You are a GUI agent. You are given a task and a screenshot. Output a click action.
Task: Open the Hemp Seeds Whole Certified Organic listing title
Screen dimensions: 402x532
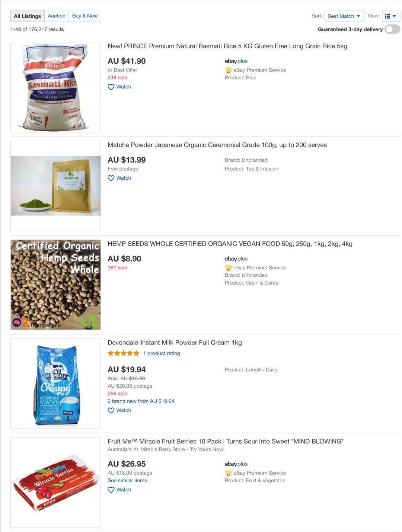tap(230, 244)
